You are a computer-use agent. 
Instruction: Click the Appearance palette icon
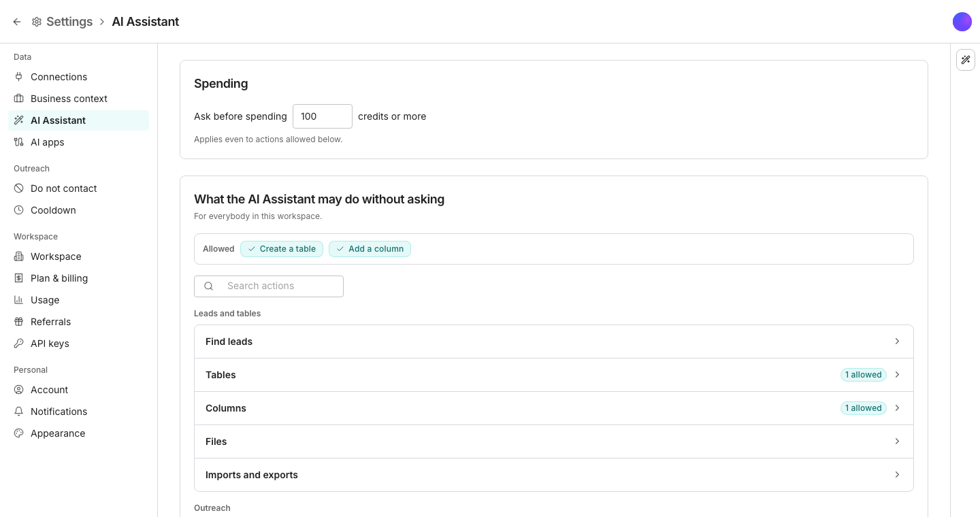tap(19, 433)
